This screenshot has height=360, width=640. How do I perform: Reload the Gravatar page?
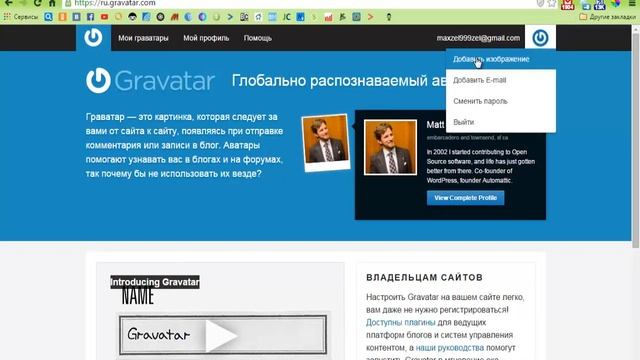pyautogui.click(x=38, y=3)
